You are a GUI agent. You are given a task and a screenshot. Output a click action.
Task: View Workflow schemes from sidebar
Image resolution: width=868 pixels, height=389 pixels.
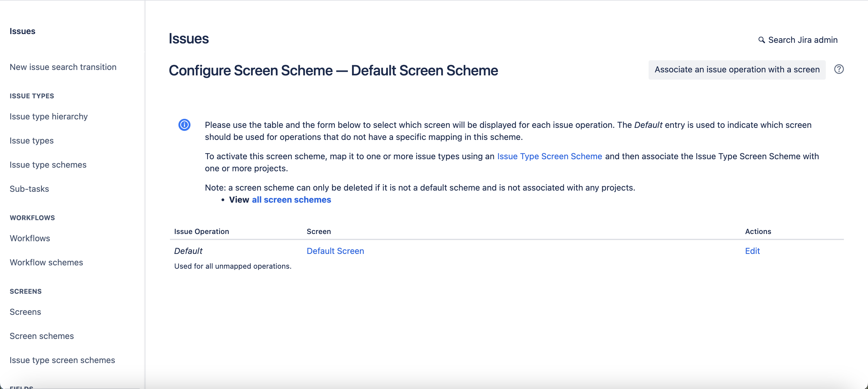click(x=46, y=262)
